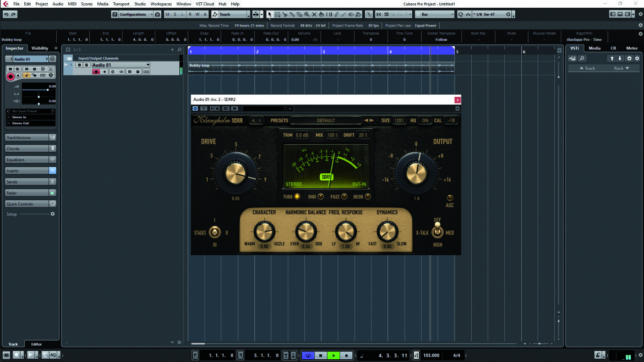Click the find tracks magnifier icon

pos(179,50)
